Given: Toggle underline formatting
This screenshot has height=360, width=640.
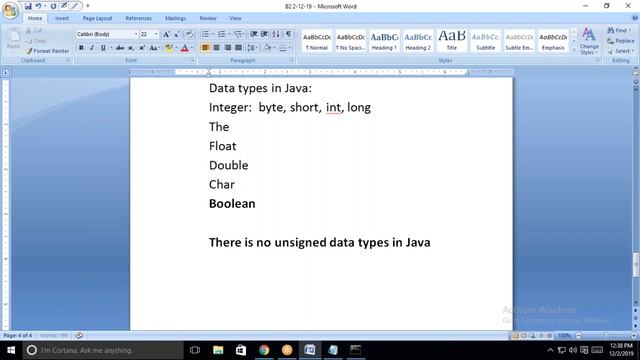Looking at the screenshot, I should pyautogui.click(x=103, y=48).
